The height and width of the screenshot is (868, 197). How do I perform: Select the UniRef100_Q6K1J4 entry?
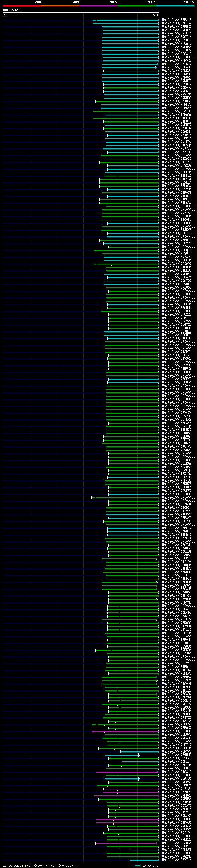(176, 761)
